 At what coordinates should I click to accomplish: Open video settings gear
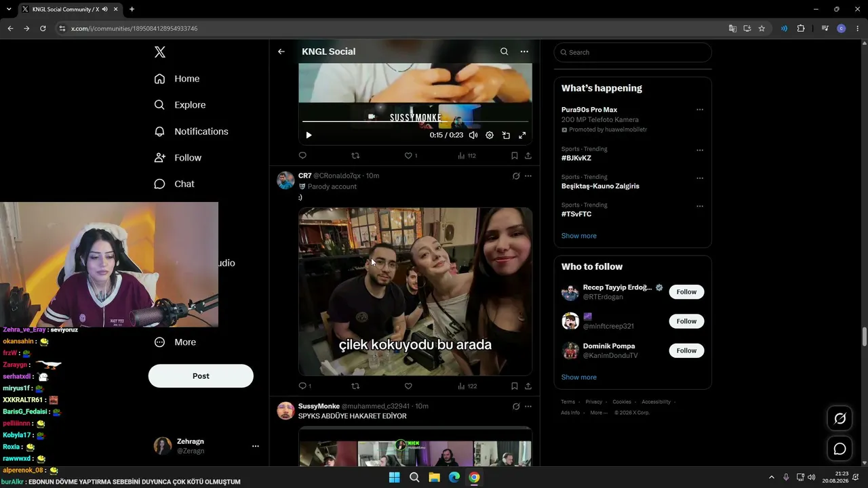[x=490, y=136]
